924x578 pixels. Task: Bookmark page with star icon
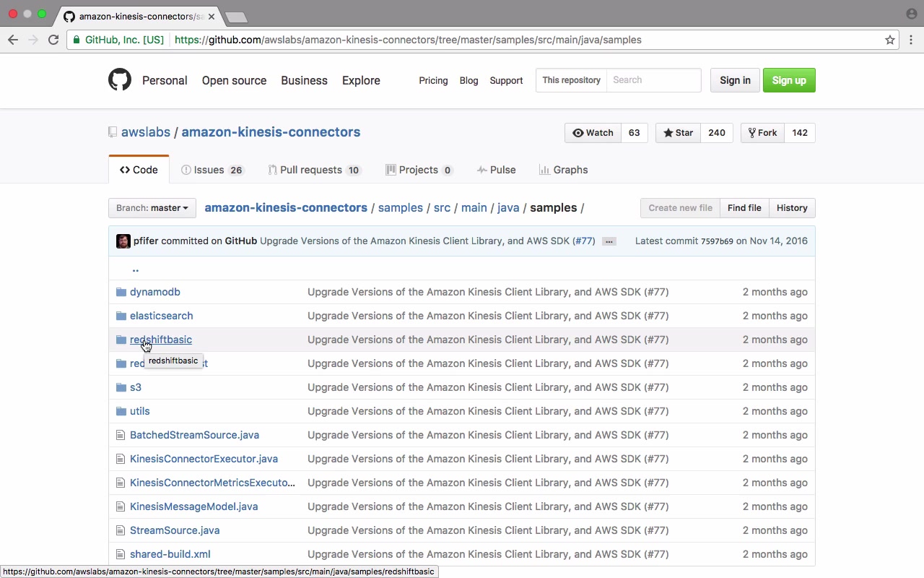(x=890, y=40)
